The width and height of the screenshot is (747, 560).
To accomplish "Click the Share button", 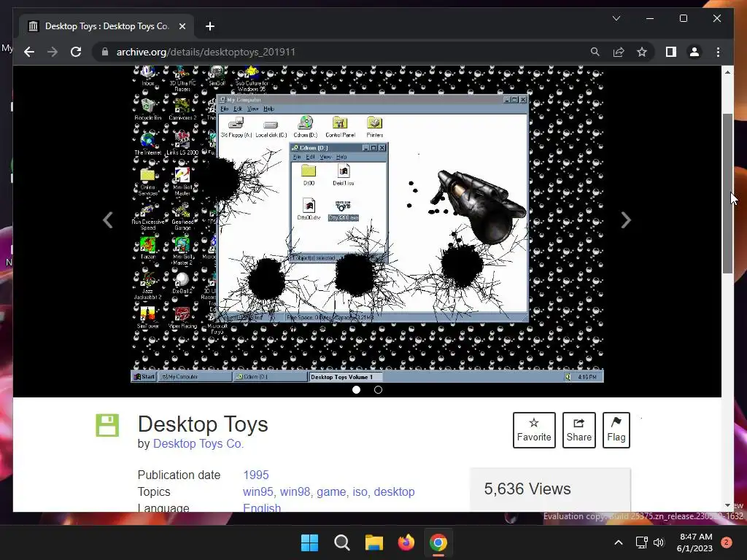I will pyautogui.click(x=578, y=430).
